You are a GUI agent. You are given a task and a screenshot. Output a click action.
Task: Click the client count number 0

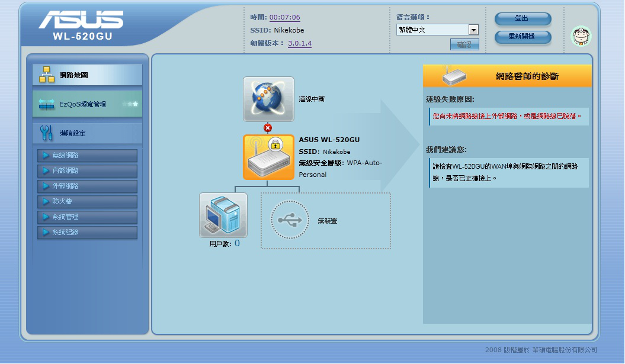coord(237,243)
